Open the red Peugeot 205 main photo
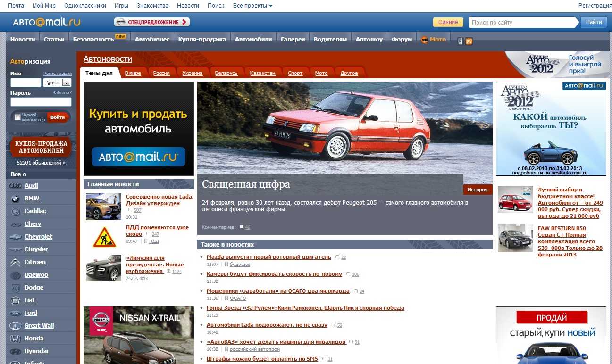 345,127
